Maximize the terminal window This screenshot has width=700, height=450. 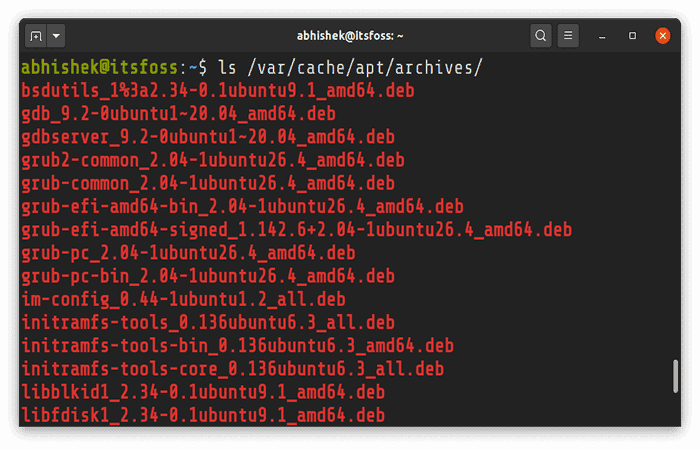coord(632,36)
